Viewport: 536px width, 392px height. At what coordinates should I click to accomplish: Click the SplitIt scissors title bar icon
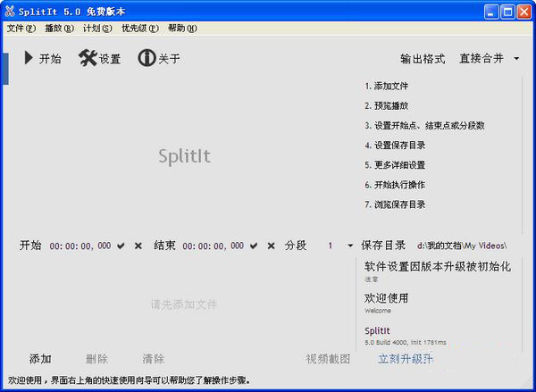10,12
